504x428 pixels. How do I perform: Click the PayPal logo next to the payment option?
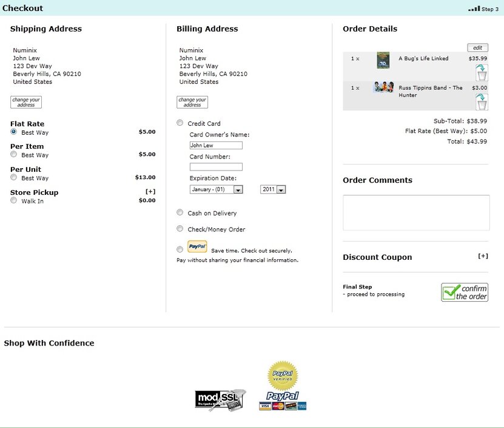(197, 246)
